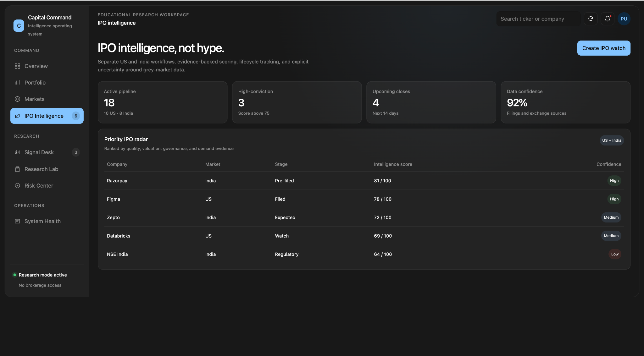Click Databricks' Medium confidence badge
The height and width of the screenshot is (356, 644).
(611, 236)
